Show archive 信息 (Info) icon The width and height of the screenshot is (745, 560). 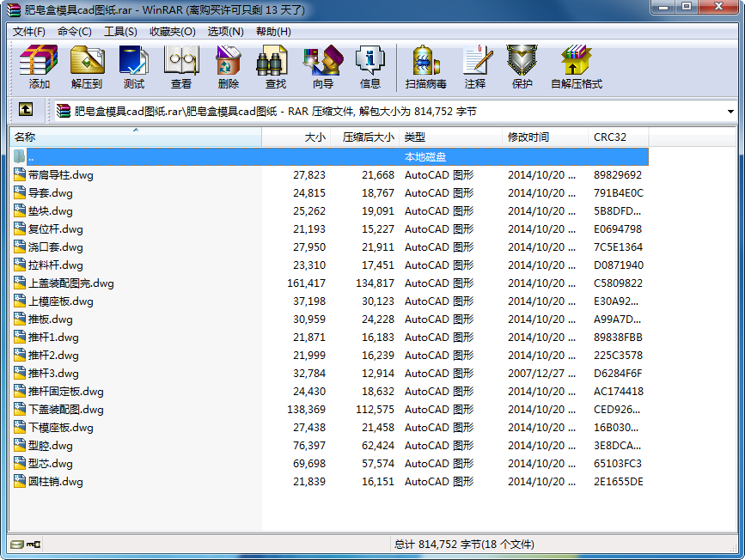point(370,66)
